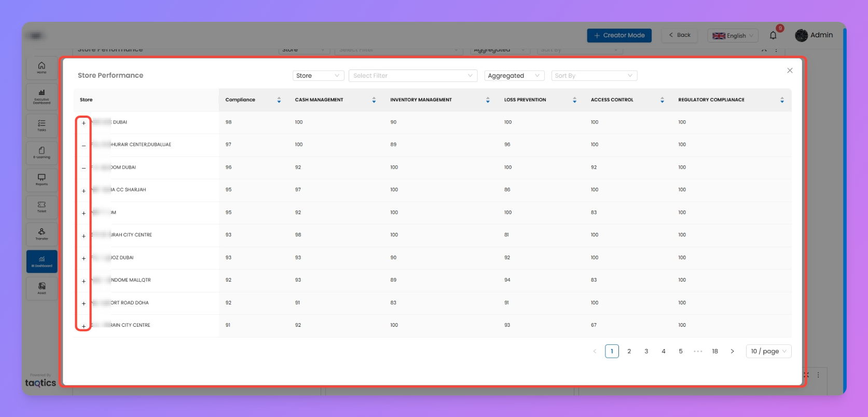The height and width of the screenshot is (417, 868).
Task: Expand the first DUBAI store row
Action: point(84,123)
